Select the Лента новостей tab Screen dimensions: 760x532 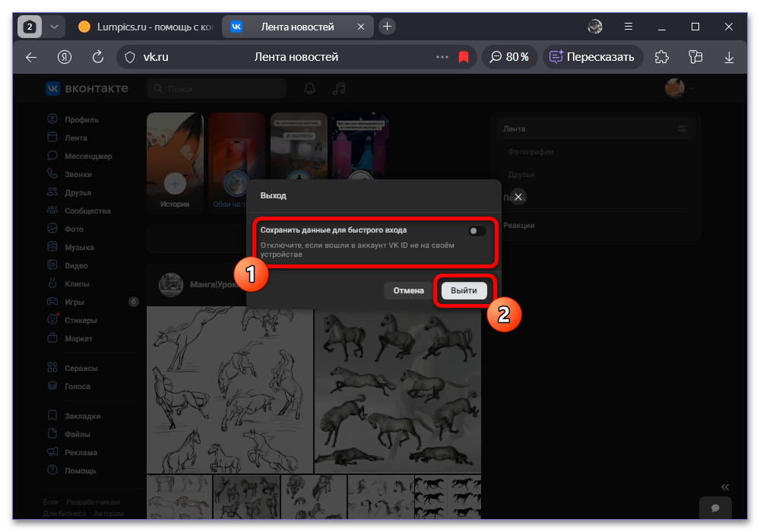coord(296,27)
